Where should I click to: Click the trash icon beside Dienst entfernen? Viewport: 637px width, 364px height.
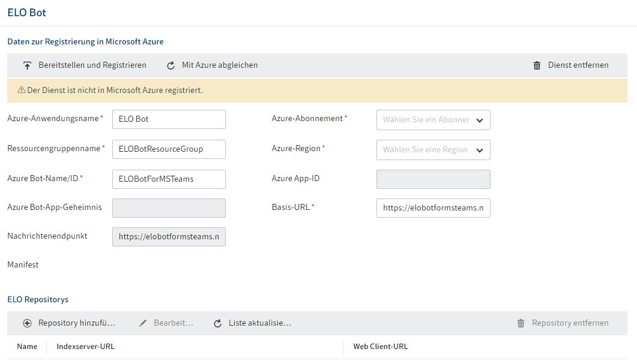click(537, 65)
